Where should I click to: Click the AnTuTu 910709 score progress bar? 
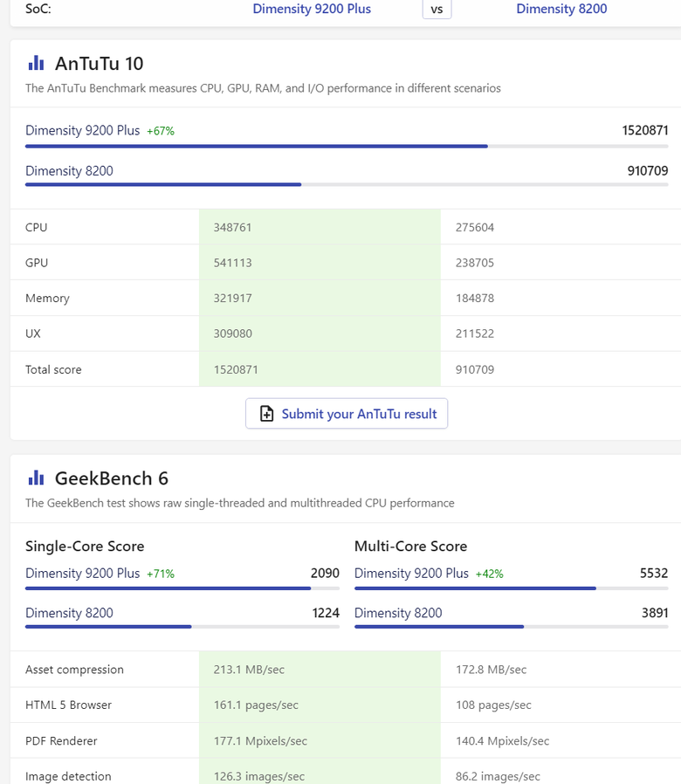point(347,184)
